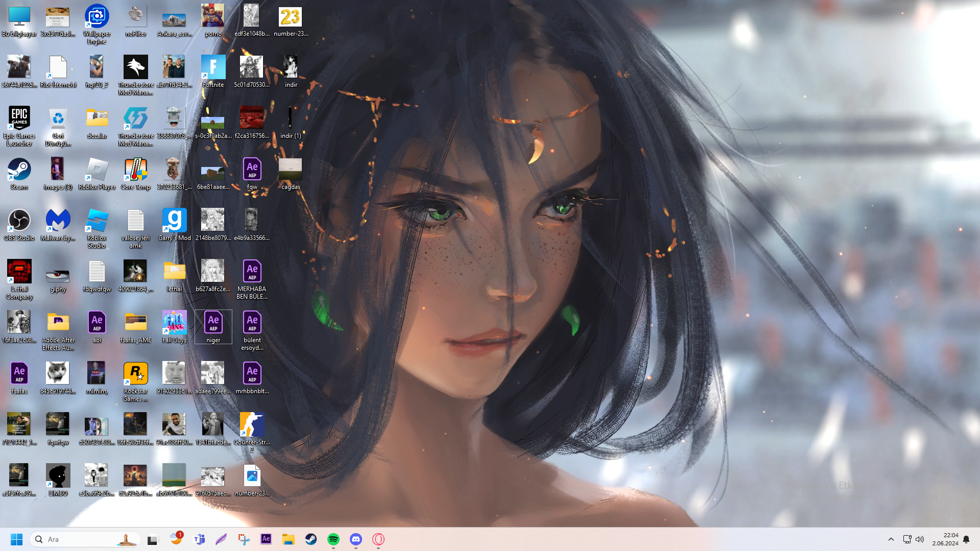Select the Fortnite desktop shortcut

click(213, 72)
